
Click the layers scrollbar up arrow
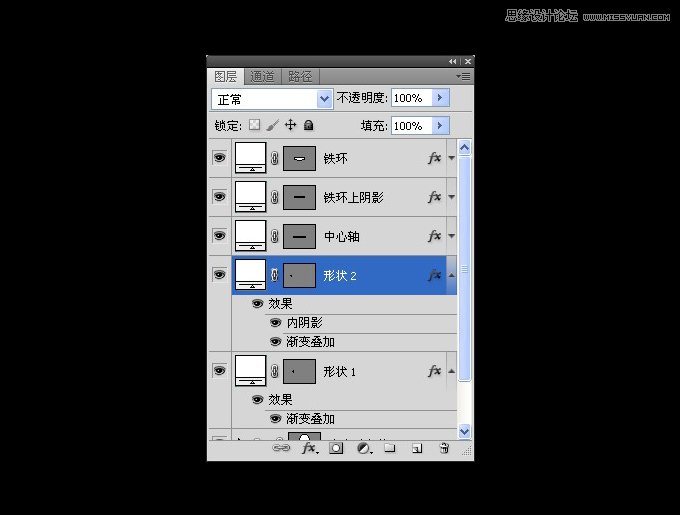[464, 148]
